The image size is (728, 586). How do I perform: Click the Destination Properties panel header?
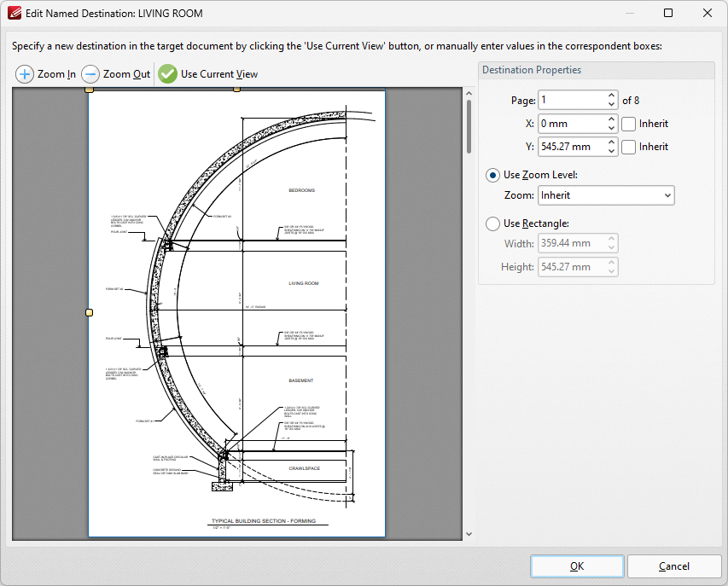[x=597, y=70]
